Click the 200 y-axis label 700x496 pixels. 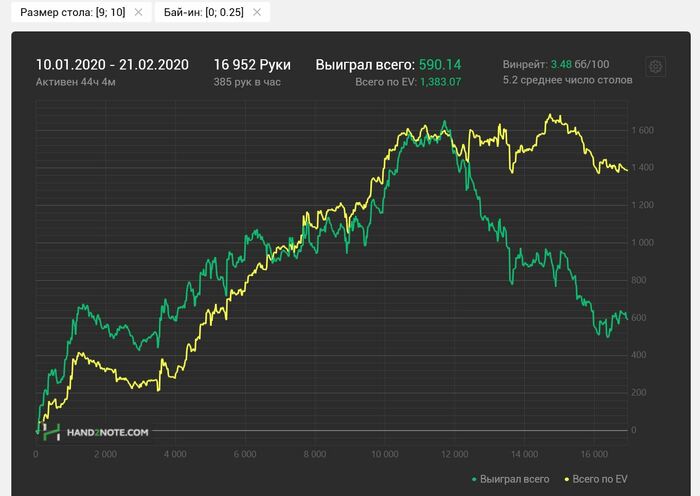click(639, 392)
